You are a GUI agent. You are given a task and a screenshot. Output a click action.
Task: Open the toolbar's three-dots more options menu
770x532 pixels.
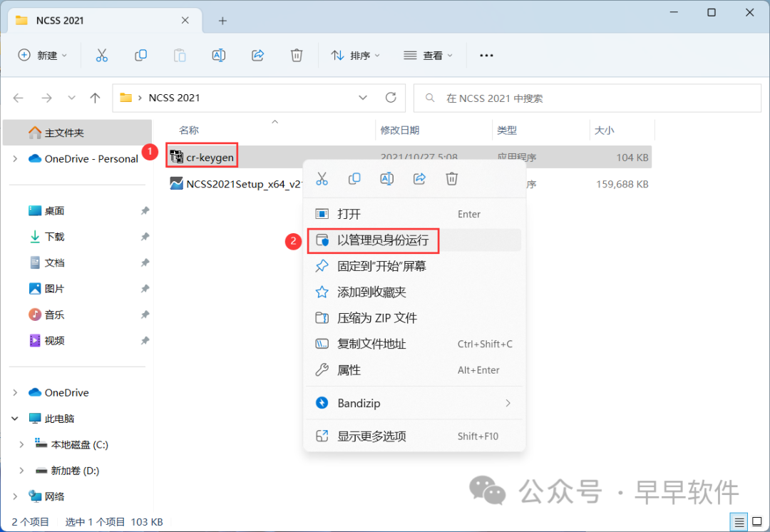487,55
